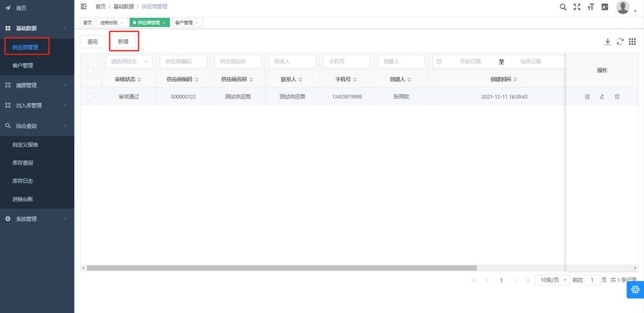Screen dimensions: 644x313
Task: Click the edit pencil icon in supplier row
Action: point(602,97)
